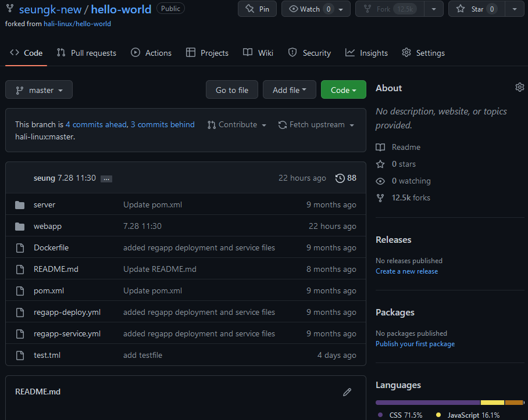Open the repository Settings tab
Viewport: 528px width, 420px height.
pyautogui.click(x=423, y=53)
